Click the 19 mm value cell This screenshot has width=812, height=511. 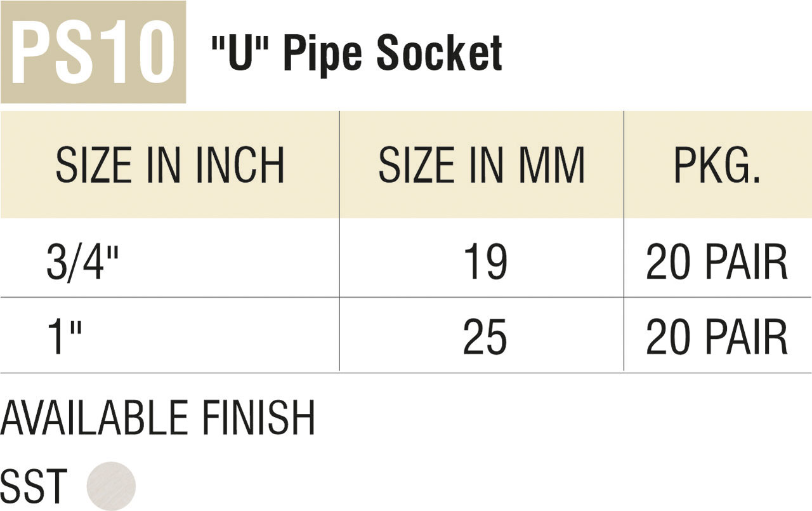pyautogui.click(x=485, y=262)
